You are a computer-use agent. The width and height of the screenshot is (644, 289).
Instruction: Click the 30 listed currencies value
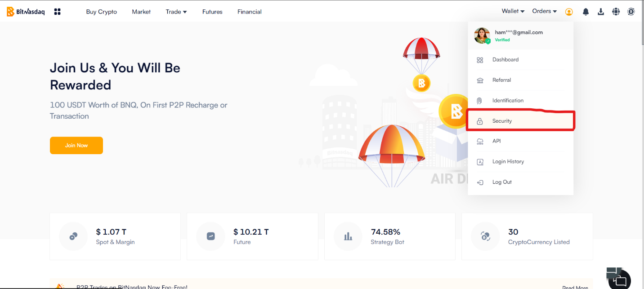[513, 232]
